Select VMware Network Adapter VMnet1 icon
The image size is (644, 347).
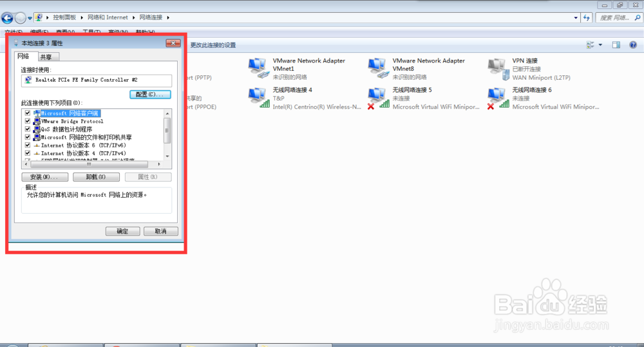[x=259, y=68]
